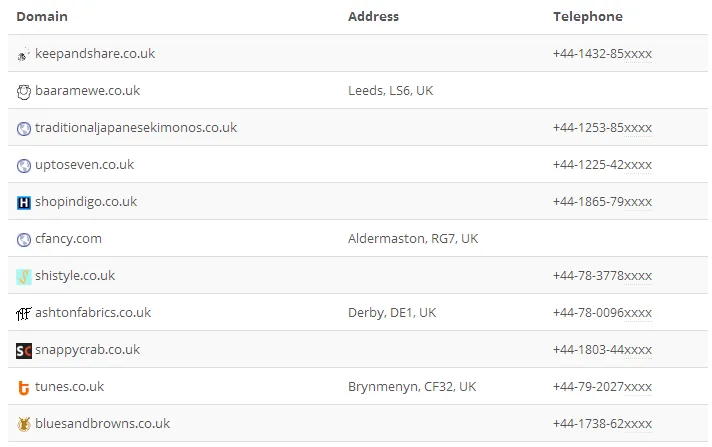The width and height of the screenshot is (712, 447).
Task: Click the ashtonfabrics.co.uk favicon icon
Action: [x=24, y=313]
